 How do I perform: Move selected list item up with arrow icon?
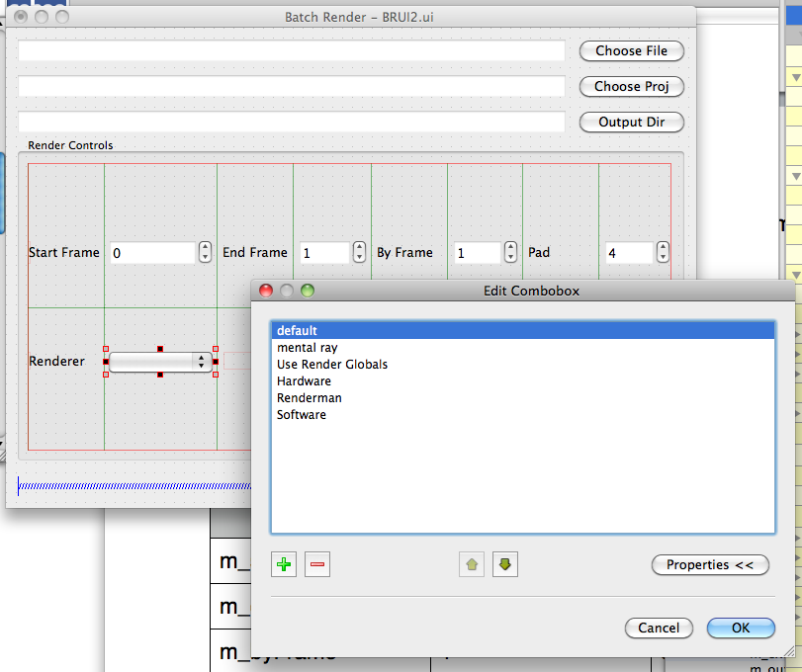(472, 563)
